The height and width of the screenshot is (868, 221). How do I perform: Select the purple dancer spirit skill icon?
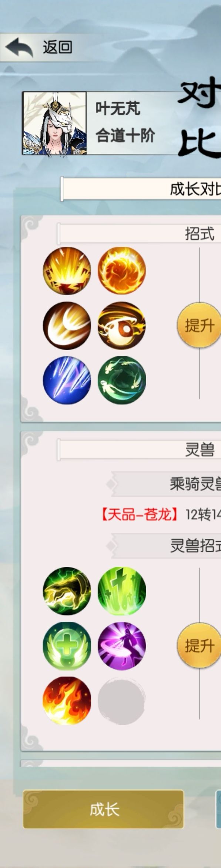pos(122,646)
